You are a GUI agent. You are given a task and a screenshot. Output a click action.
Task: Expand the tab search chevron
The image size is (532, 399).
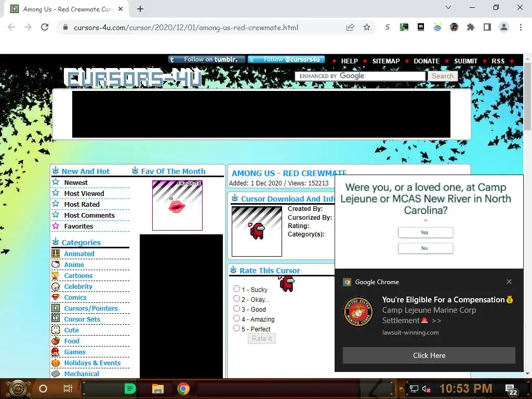coord(448,7)
